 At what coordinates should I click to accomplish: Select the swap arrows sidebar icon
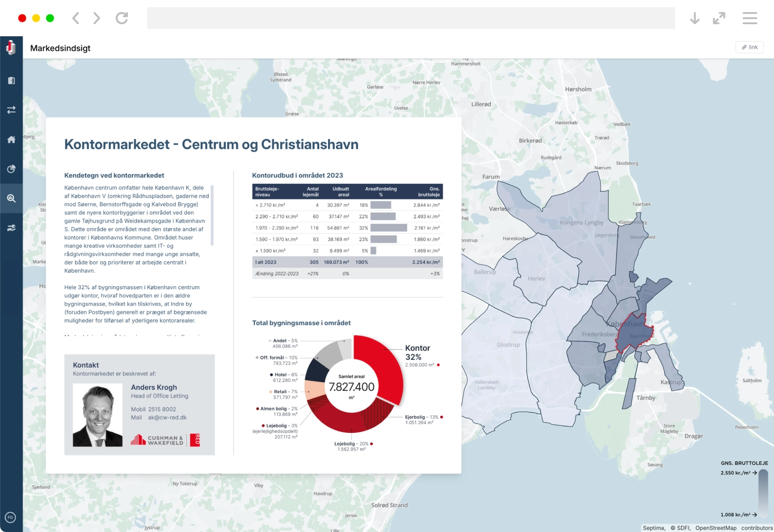(11, 110)
